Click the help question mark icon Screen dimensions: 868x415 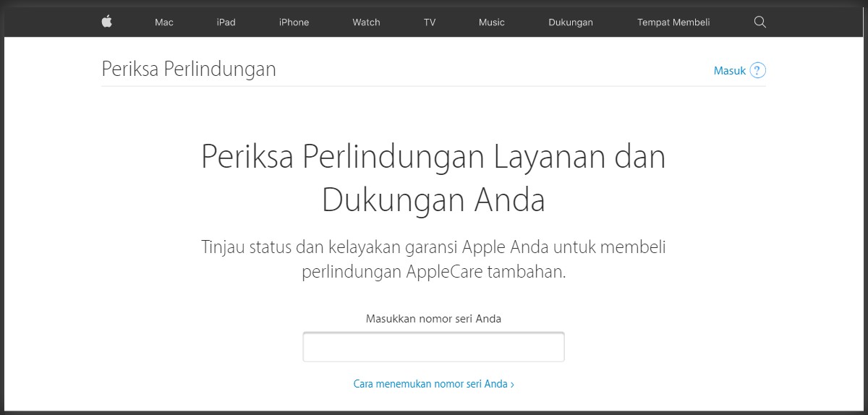(x=757, y=70)
